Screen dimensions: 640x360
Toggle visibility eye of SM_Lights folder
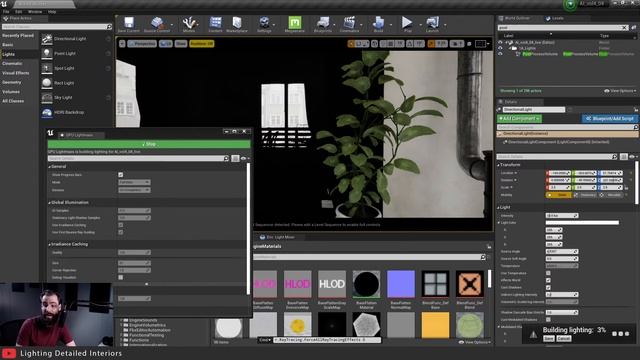tap(500, 48)
